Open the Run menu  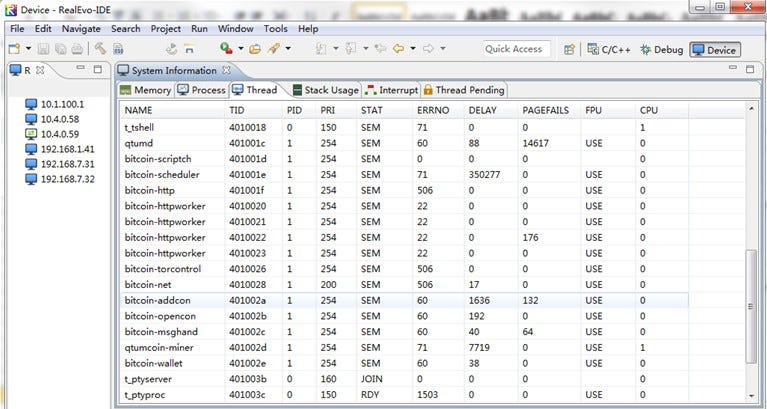pos(199,29)
